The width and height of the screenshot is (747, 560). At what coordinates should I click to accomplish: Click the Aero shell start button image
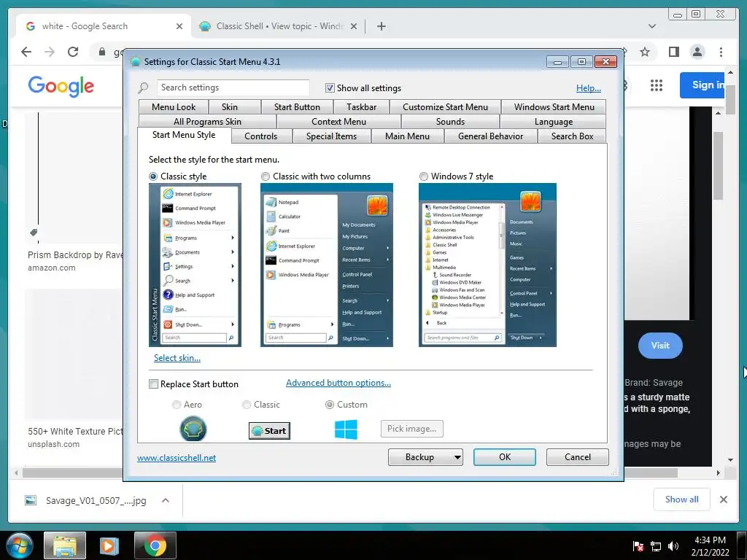tap(193, 429)
